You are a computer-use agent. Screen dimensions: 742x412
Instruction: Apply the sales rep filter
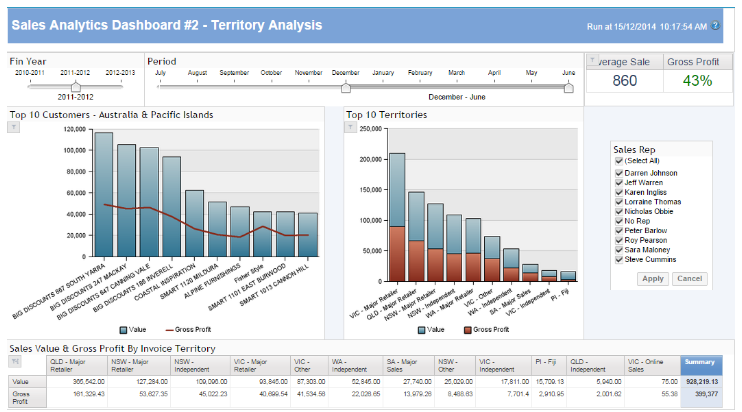point(653,279)
